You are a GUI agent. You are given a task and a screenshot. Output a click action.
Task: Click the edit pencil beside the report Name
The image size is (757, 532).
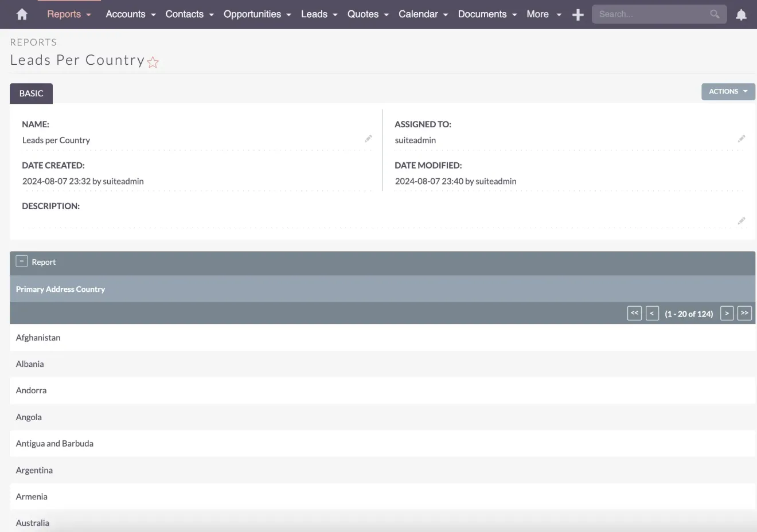point(368,138)
